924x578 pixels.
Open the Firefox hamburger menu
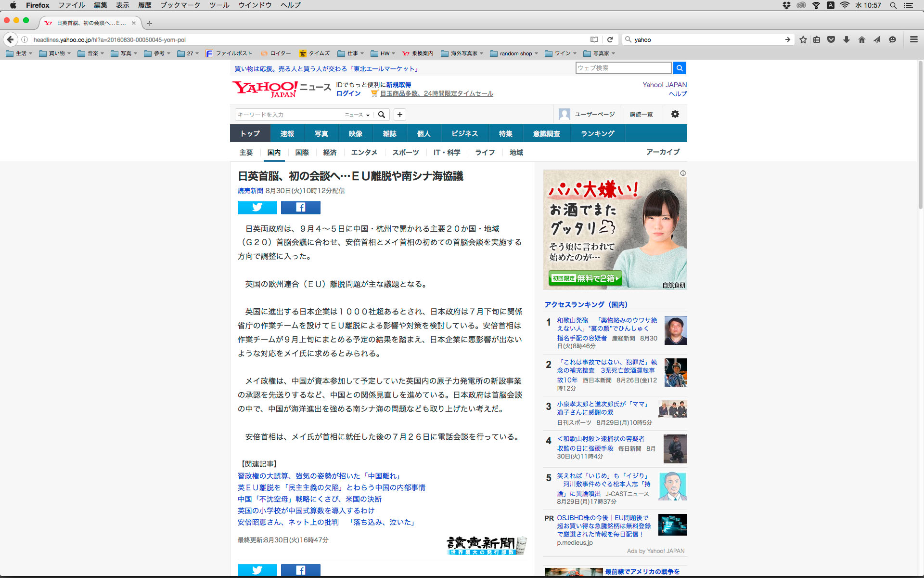(913, 39)
